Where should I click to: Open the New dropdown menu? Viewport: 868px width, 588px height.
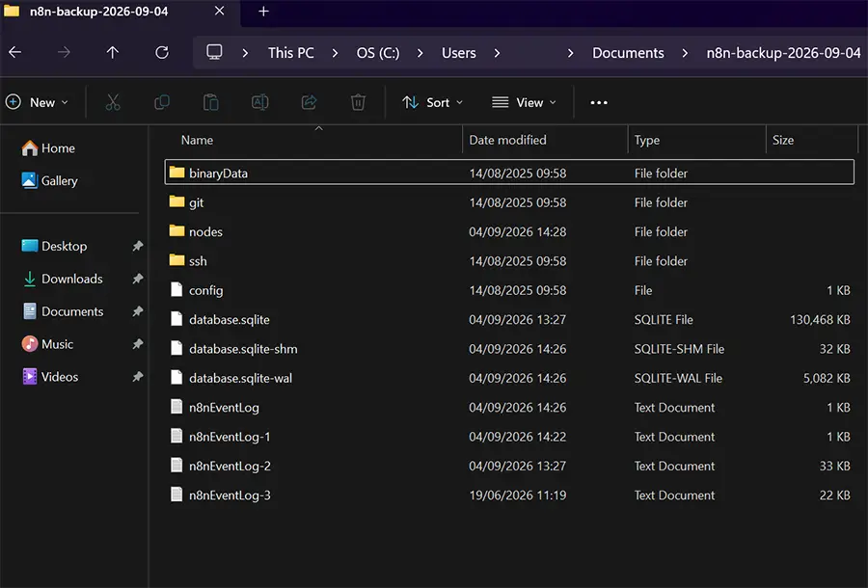(37, 102)
